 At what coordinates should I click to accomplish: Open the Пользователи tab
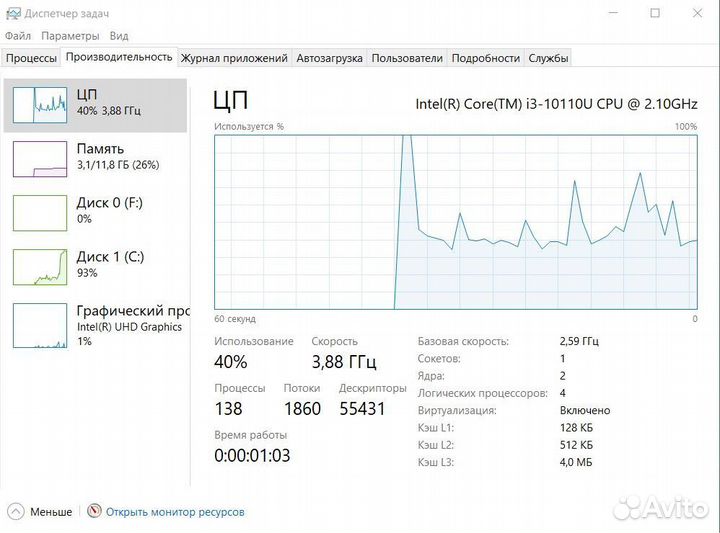(407, 58)
